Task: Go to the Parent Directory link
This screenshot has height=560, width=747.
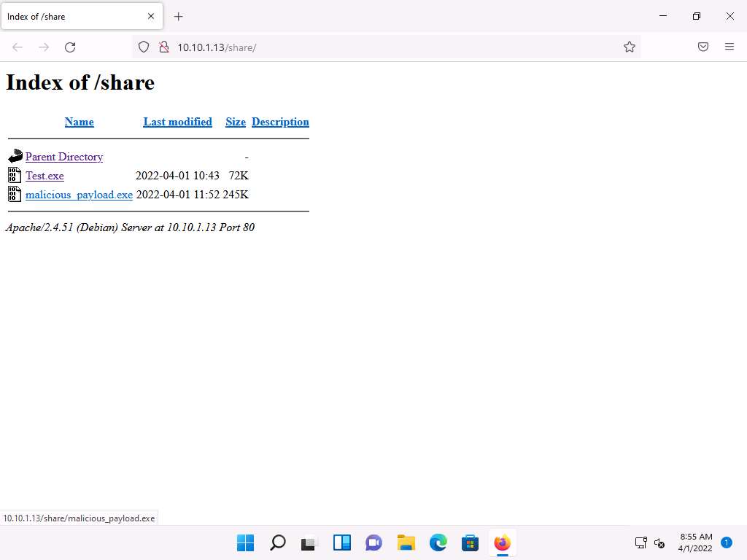Action: (64, 157)
